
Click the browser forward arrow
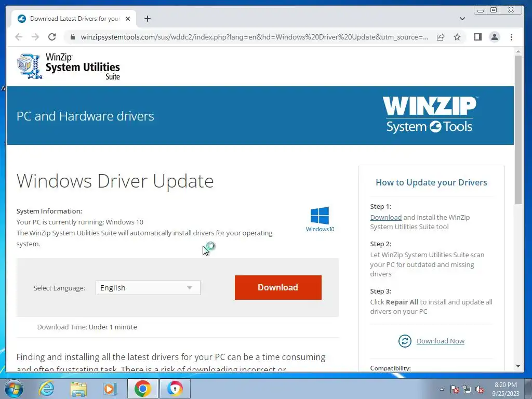click(x=35, y=37)
